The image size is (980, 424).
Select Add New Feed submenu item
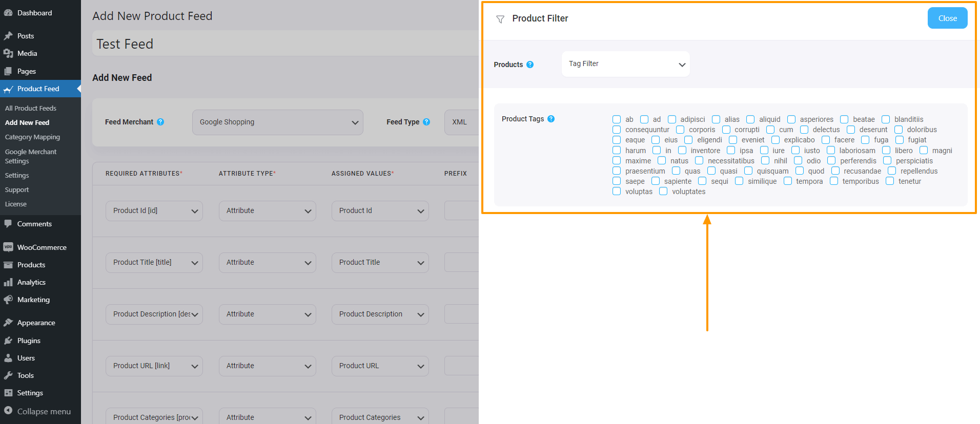click(27, 122)
